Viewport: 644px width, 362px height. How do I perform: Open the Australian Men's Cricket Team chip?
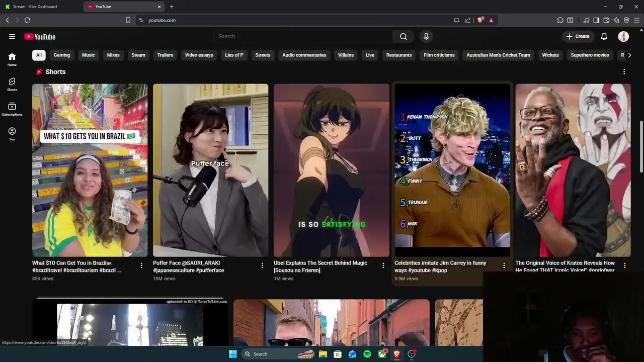498,55
